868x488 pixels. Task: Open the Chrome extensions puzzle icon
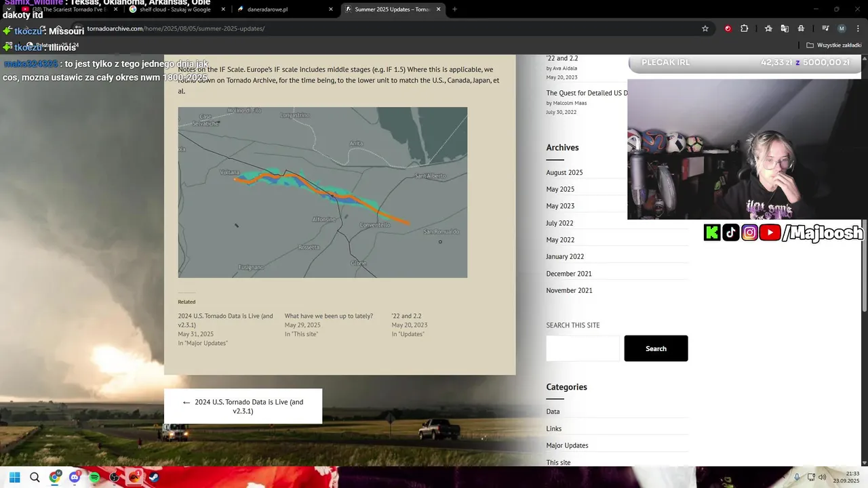(x=744, y=28)
